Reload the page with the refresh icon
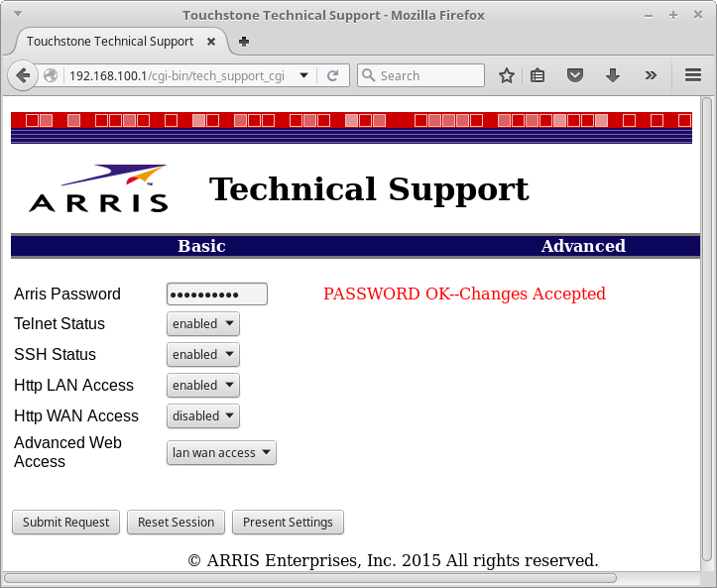This screenshot has width=717, height=588. 333,75
